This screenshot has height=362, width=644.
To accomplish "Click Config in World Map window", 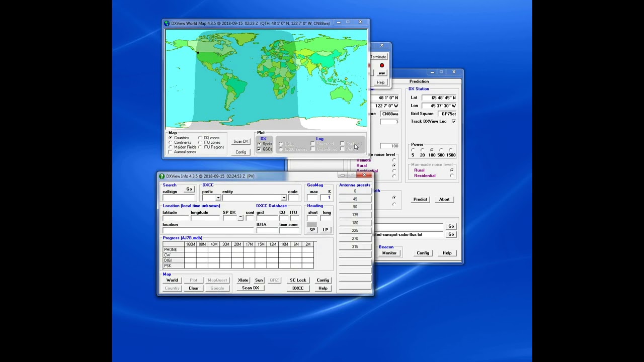I will tap(241, 152).
